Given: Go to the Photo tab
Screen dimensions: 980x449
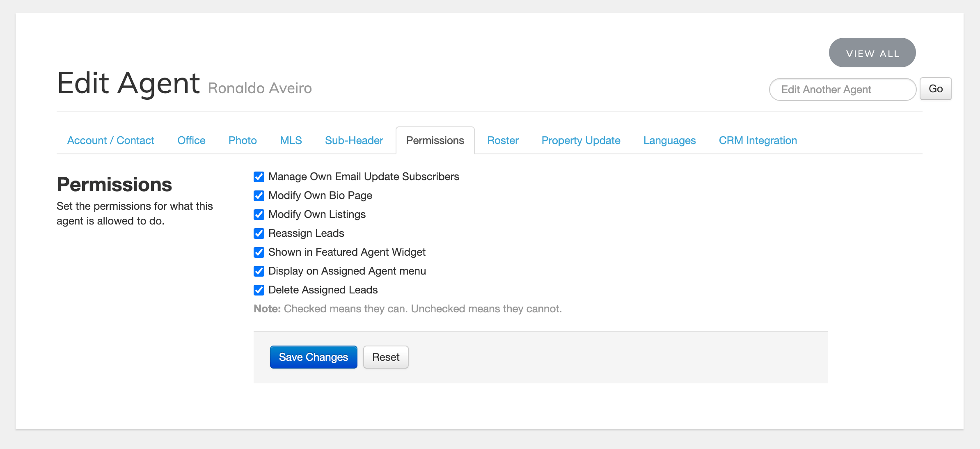Looking at the screenshot, I should (243, 140).
